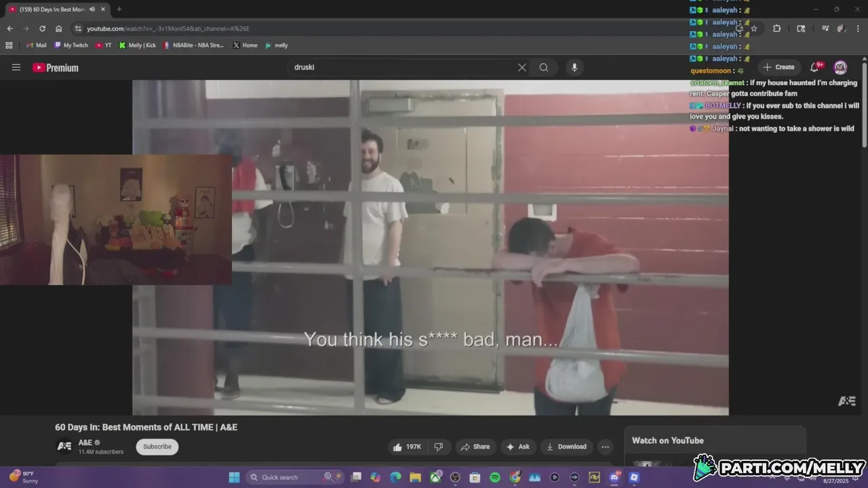Open the X Home bookmark
The height and width of the screenshot is (488, 868).
245,45
